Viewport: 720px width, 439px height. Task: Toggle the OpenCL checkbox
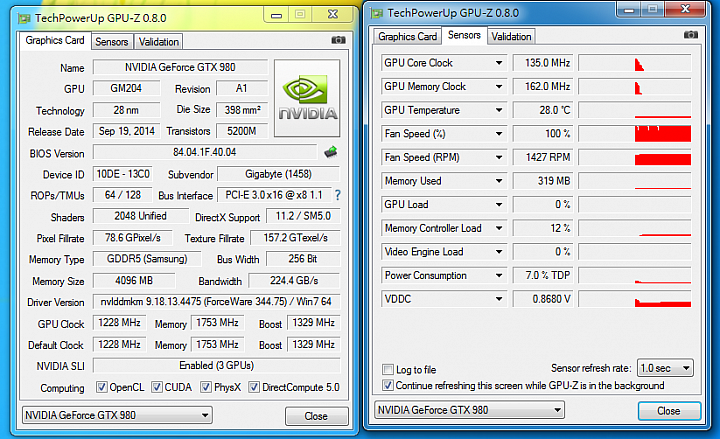(x=101, y=387)
